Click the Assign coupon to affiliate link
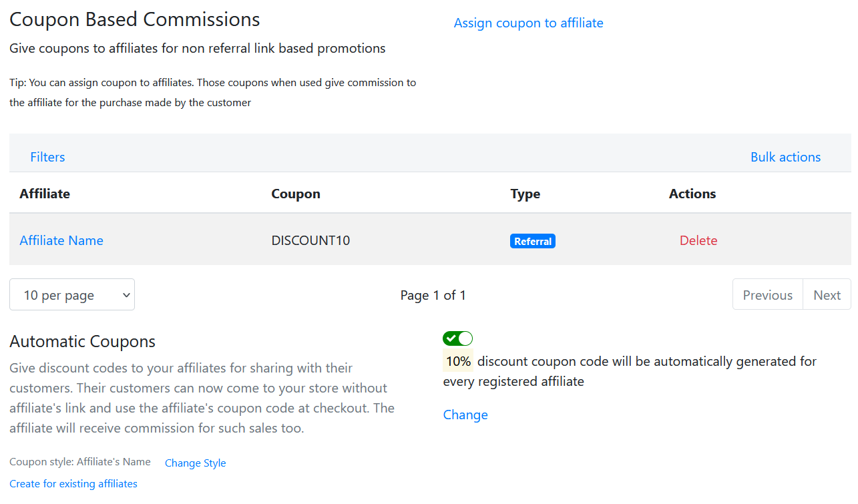Viewport: 858px width, 504px height. point(528,23)
